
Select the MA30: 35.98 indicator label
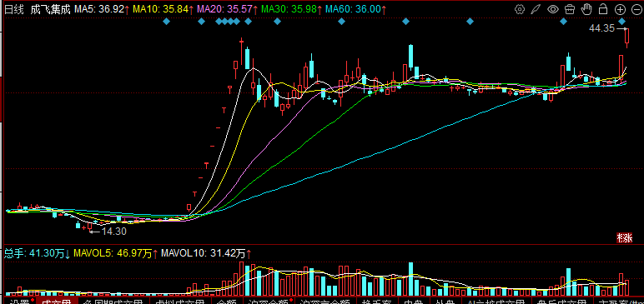click(292, 9)
